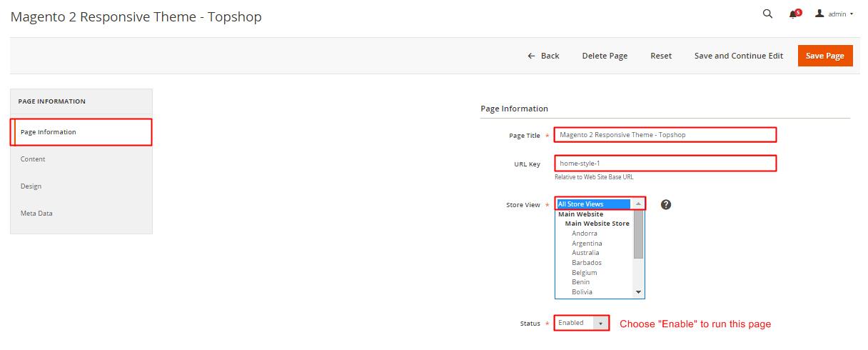Click the Reset button

(661, 56)
